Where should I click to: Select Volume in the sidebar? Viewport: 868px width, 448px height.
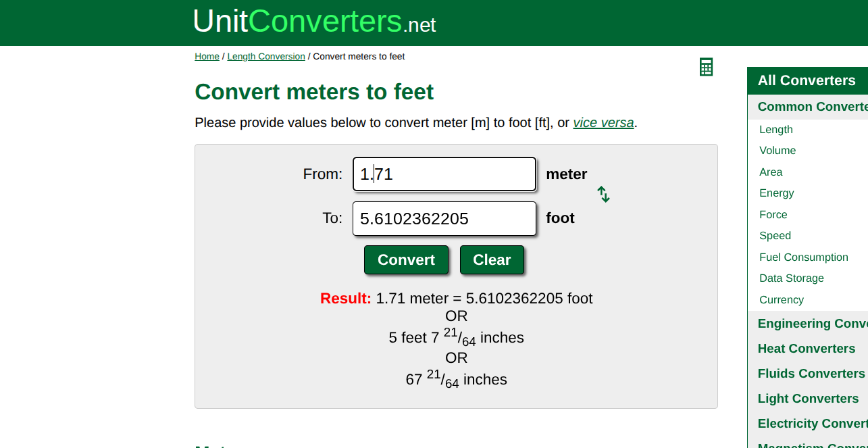(777, 151)
